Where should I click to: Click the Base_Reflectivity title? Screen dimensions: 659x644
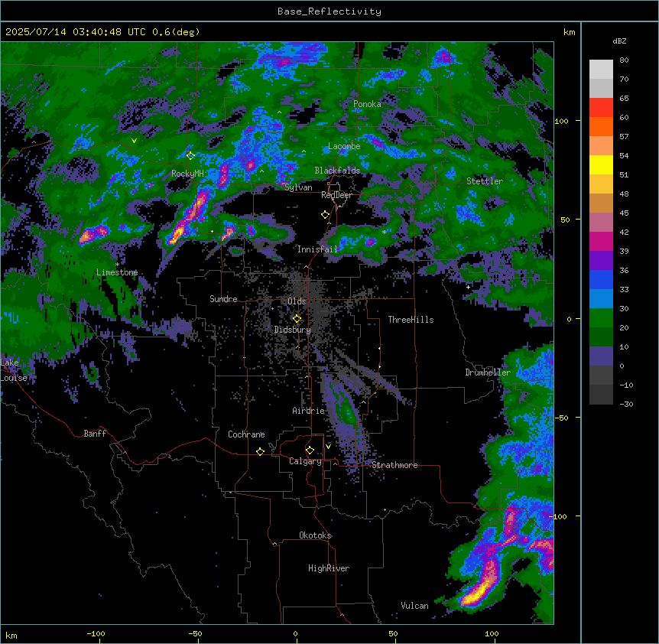click(x=329, y=11)
